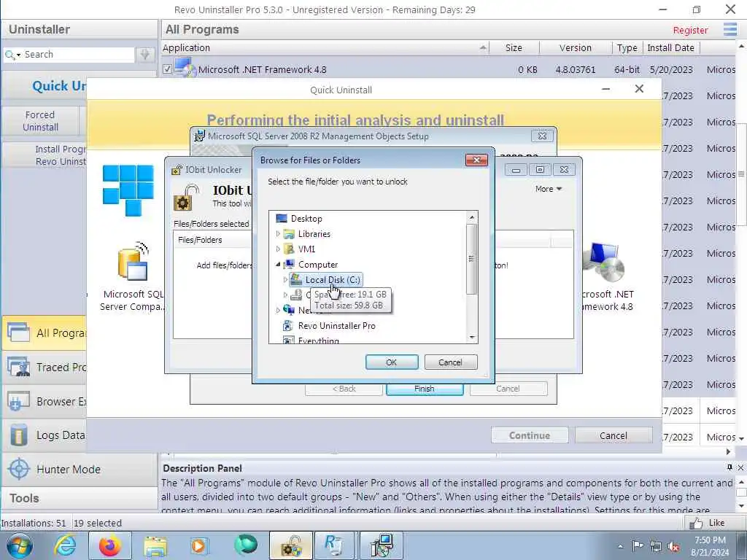Click the muted volume tray icon
747x560 pixels.
(673, 546)
